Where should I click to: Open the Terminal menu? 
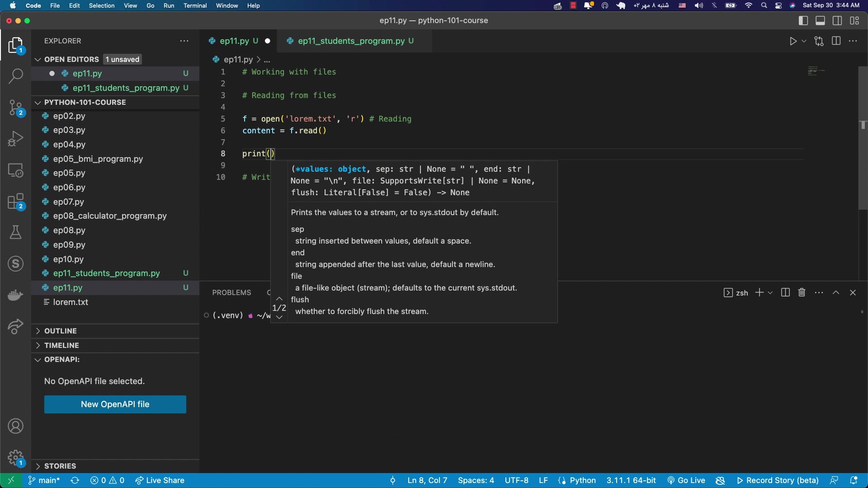click(195, 5)
